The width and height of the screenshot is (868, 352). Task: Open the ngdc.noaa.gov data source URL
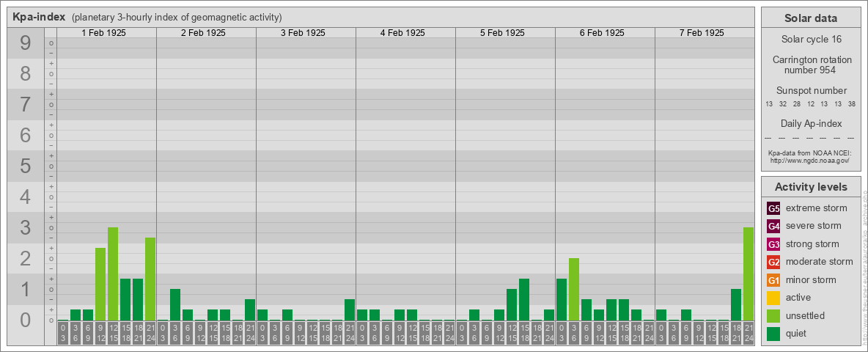click(811, 160)
